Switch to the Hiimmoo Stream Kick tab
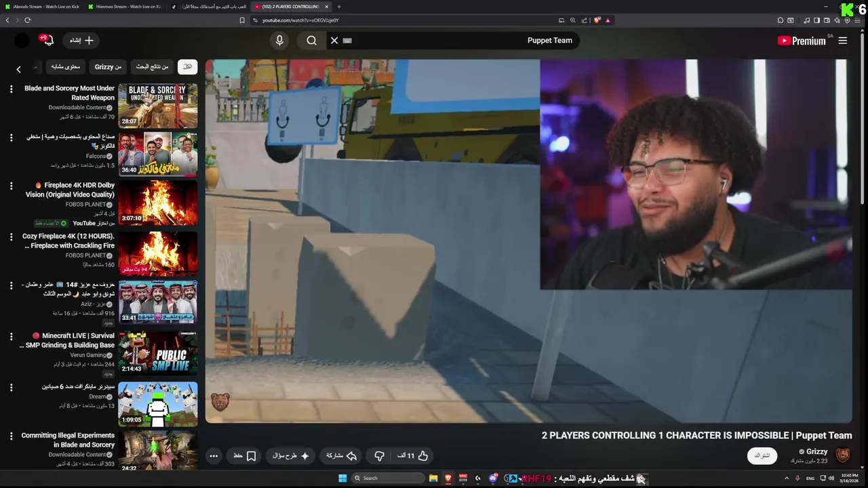The height and width of the screenshot is (488, 868). (126, 7)
